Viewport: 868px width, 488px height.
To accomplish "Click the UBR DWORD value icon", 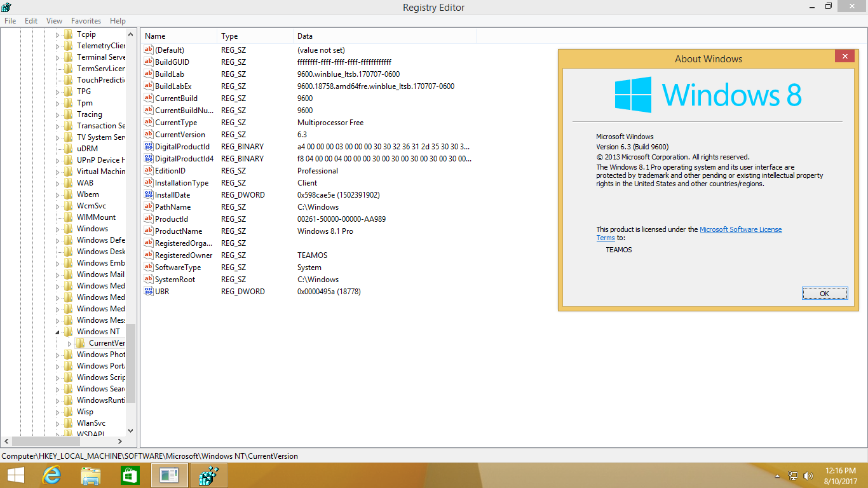I will coord(149,292).
